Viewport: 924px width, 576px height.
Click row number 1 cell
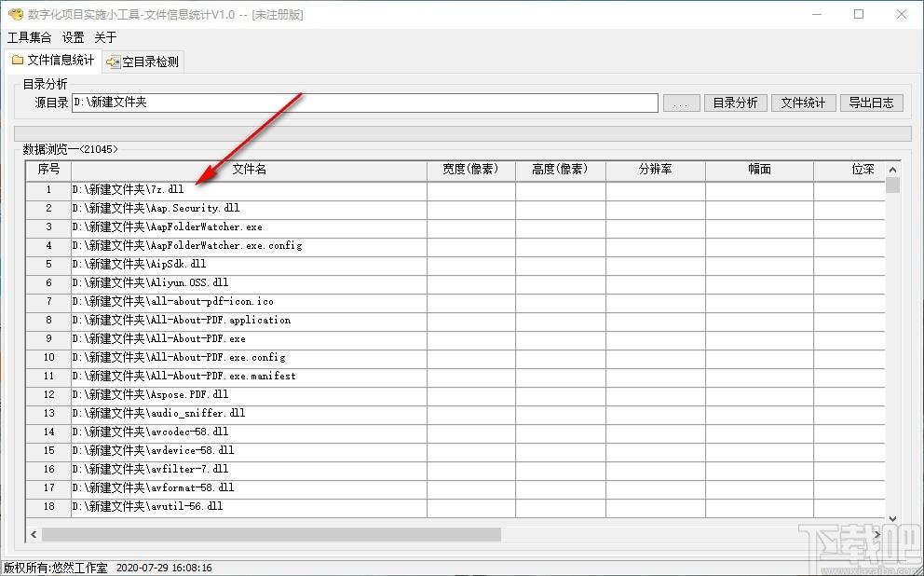[x=49, y=190]
